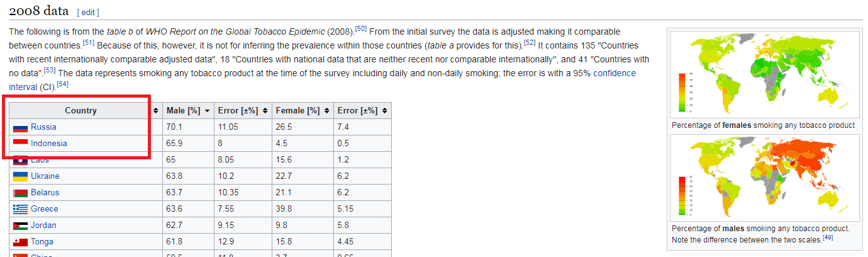This screenshot has height=257, width=868.
Task: Click the Russia flag icon
Action: click(20, 127)
